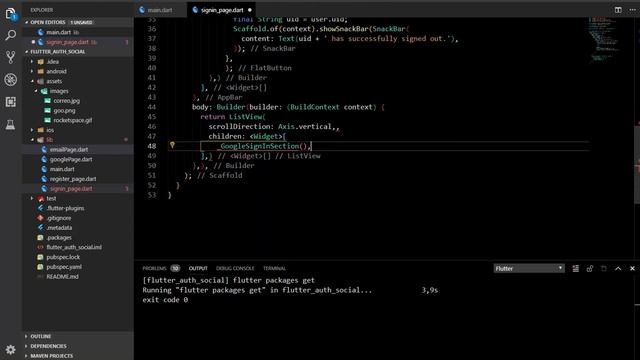Open the Source Control view icon

pyautogui.click(x=11, y=57)
